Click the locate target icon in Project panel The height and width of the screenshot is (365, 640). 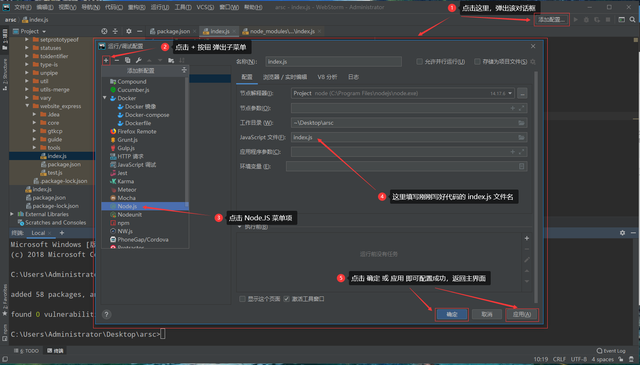click(104, 31)
